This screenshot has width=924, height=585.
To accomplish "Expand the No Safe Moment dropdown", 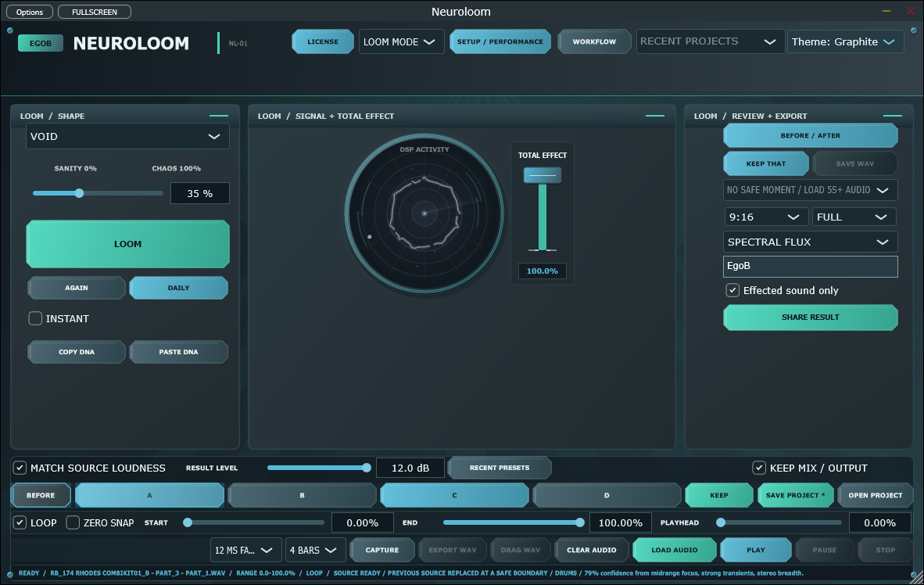I will pyautogui.click(x=811, y=190).
